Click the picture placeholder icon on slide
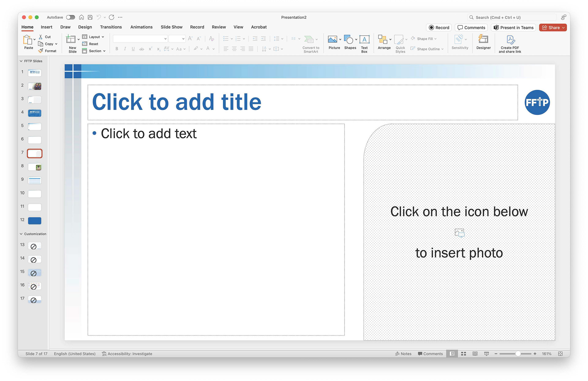588x381 pixels. [459, 233]
